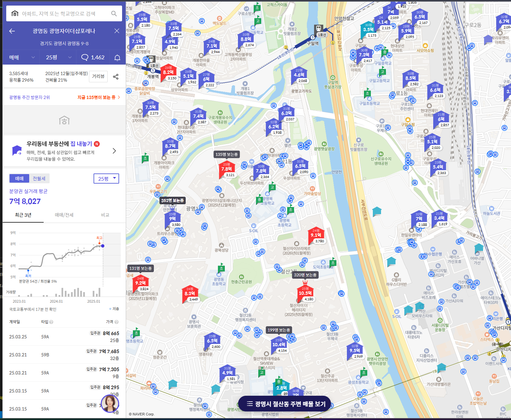The image size is (511, 420).
Task: Select the 8.7억 2,493 map marker
Action: tap(170, 146)
